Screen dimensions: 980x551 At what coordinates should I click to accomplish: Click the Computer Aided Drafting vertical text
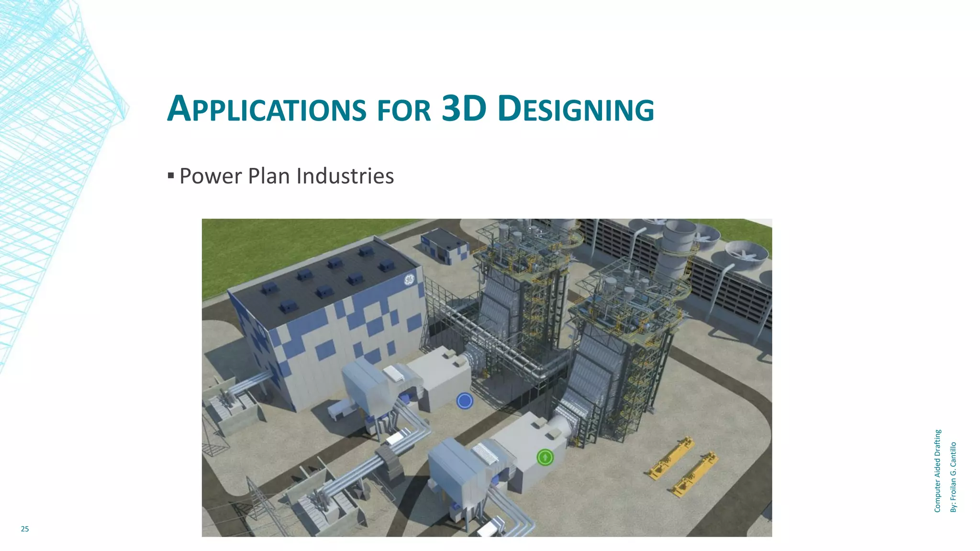click(x=937, y=471)
